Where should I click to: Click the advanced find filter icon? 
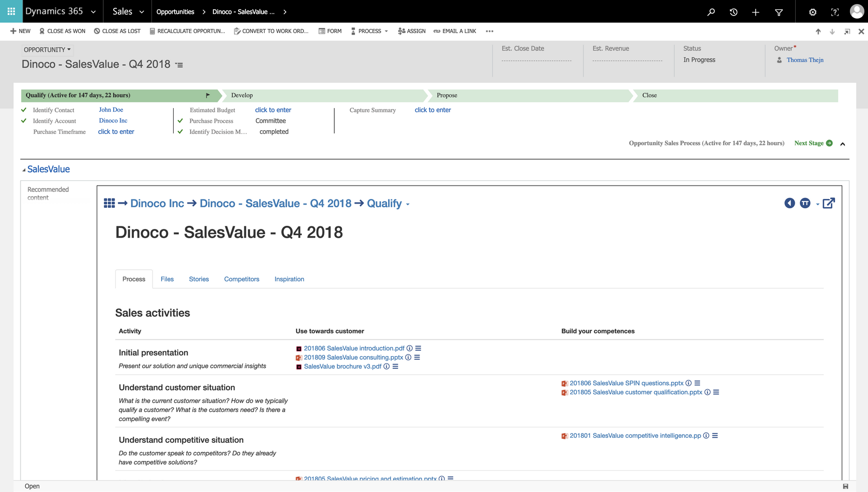coord(779,12)
